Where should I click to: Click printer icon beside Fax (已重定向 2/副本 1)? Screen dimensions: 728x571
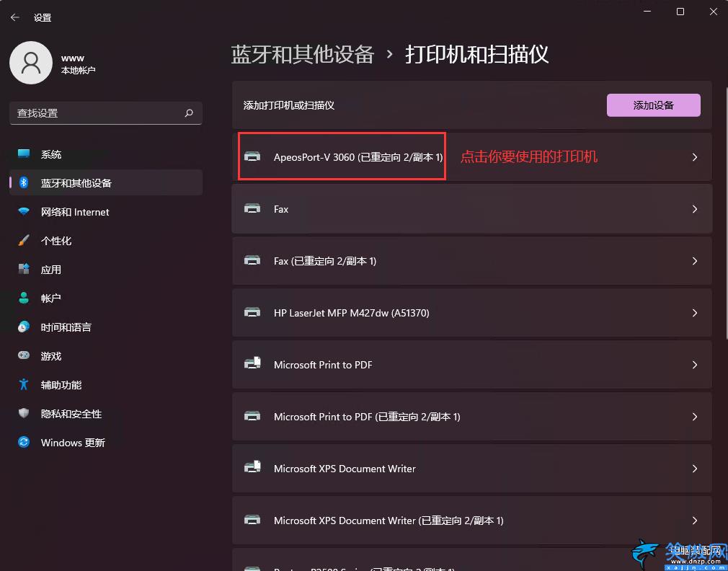252,260
